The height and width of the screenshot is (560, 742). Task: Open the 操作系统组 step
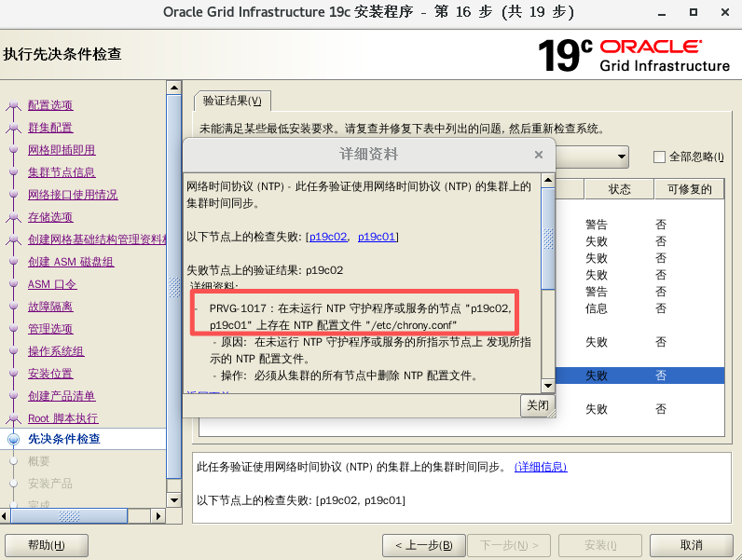(x=56, y=351)
